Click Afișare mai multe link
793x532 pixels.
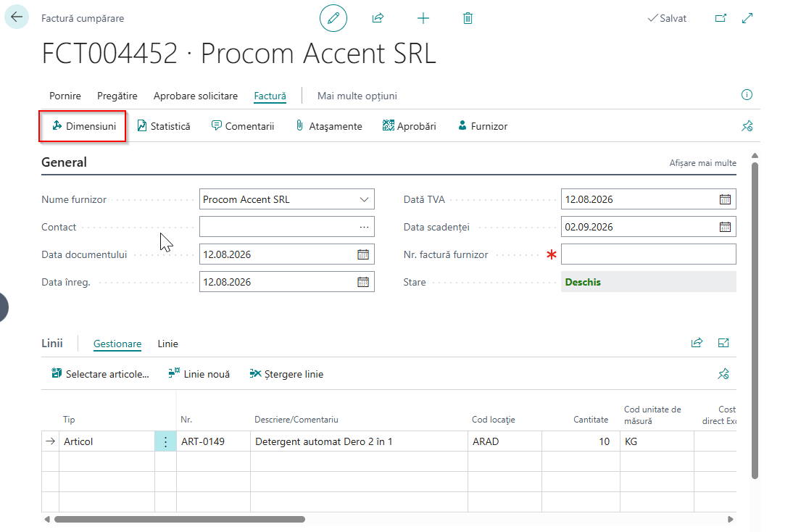pos(702,163)
